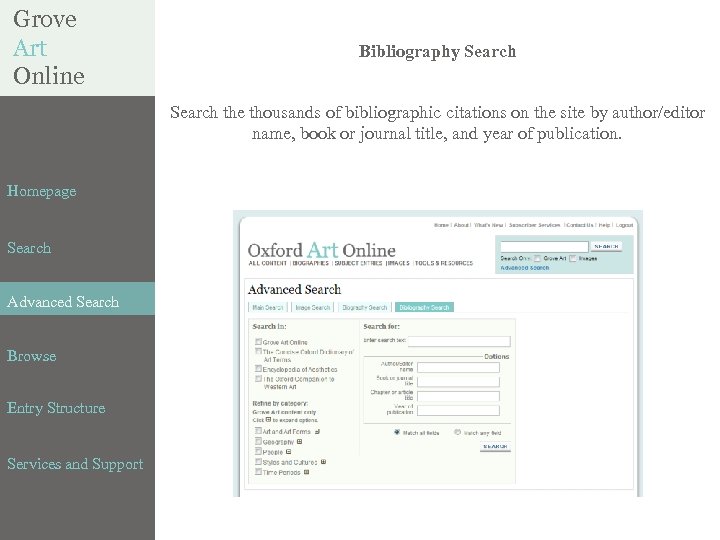Viewport: 720px width, 540px height.
Task: Open the About link in the top bar
Action: [x=461, y=225]
